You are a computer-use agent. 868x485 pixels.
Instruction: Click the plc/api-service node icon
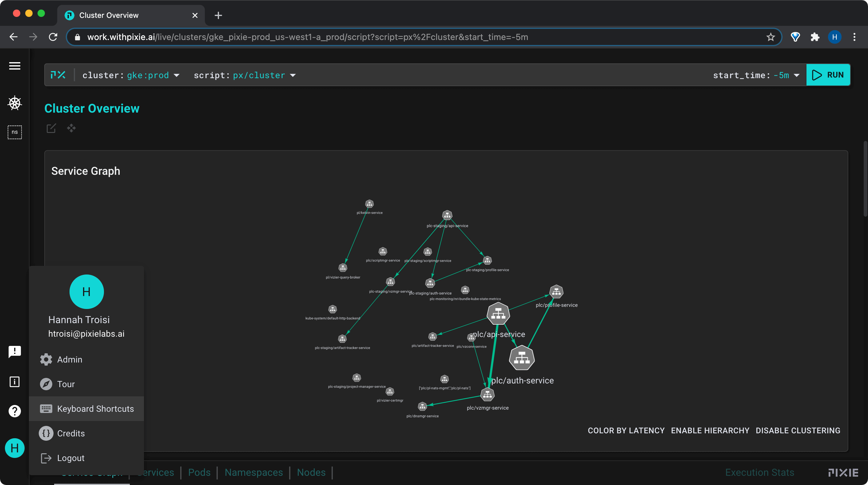[498, 314]
